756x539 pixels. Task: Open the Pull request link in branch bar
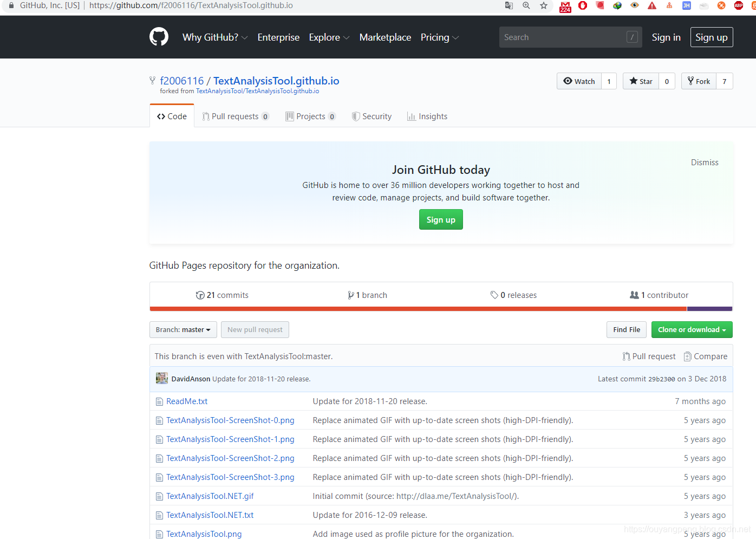coord(649,356)
